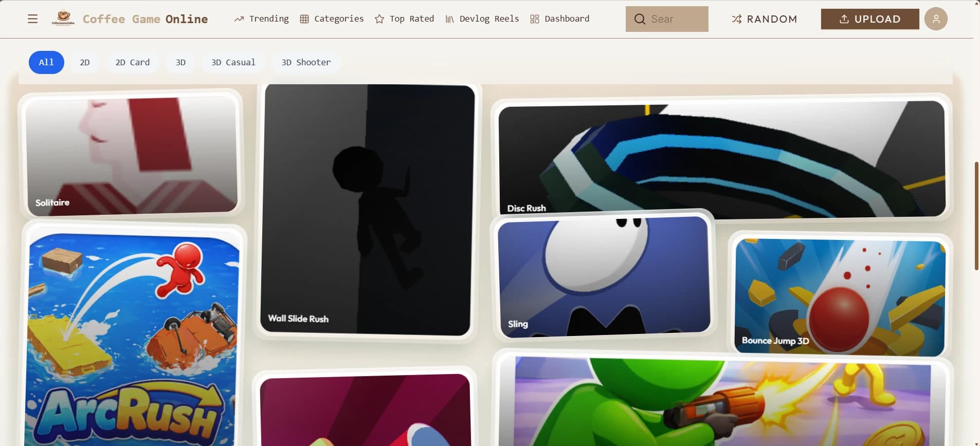Open a RANDOM game
The width and height of the screenshot is (980, 446).
(x=765, y=19)
